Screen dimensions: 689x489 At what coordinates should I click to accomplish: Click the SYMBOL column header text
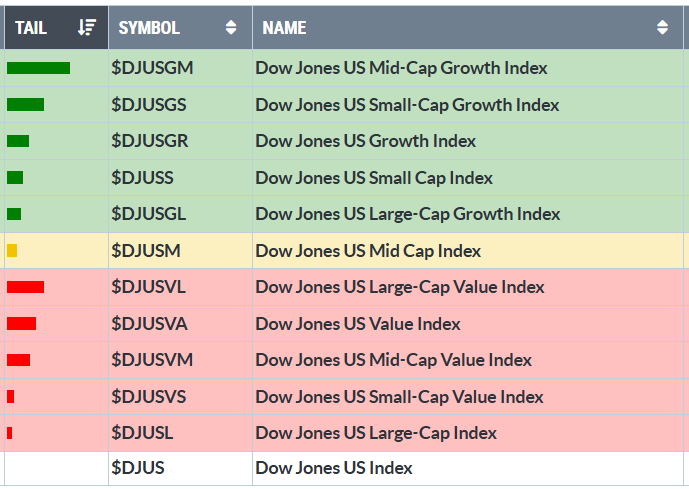(x=149, y=28)
